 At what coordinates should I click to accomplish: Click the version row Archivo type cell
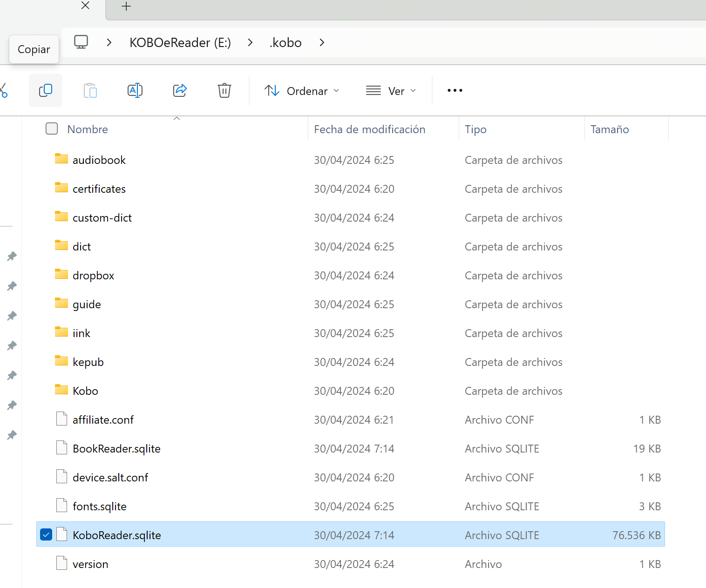click(483, 564)
